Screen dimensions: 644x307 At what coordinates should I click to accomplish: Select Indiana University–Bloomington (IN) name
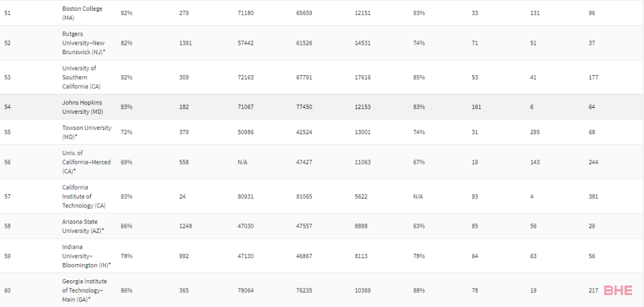pos(86,256)
